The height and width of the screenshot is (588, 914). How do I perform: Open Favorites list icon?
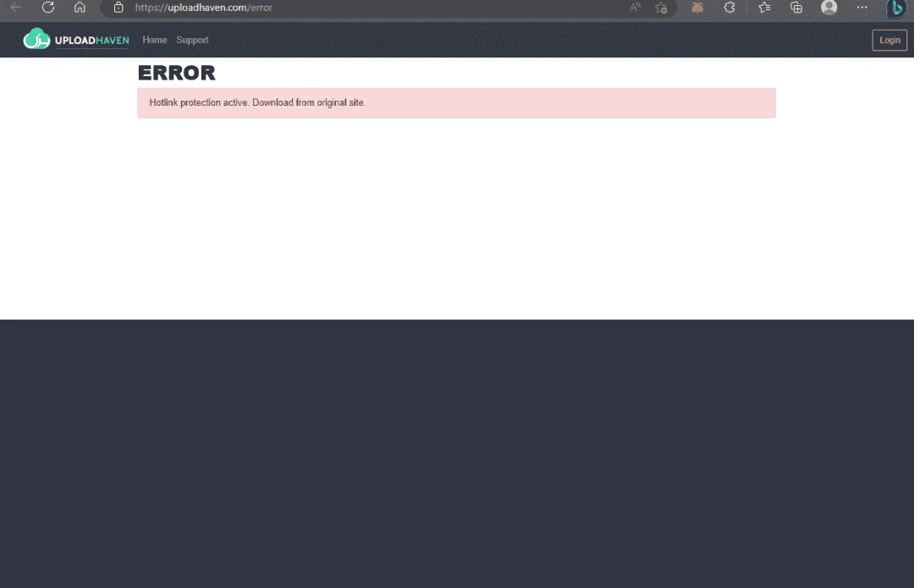(x=764, y=8)
